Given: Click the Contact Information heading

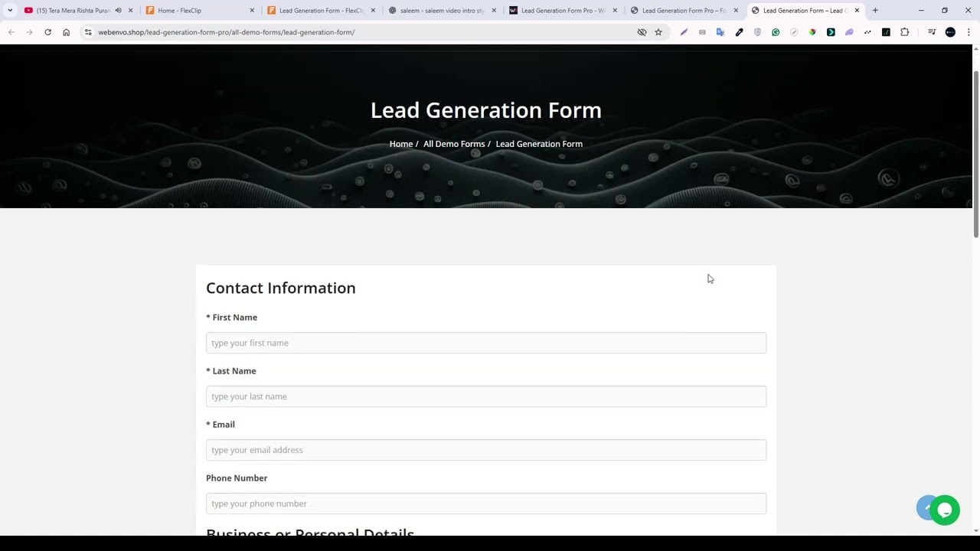Looking at the screenshot, I should coord(281,288).
